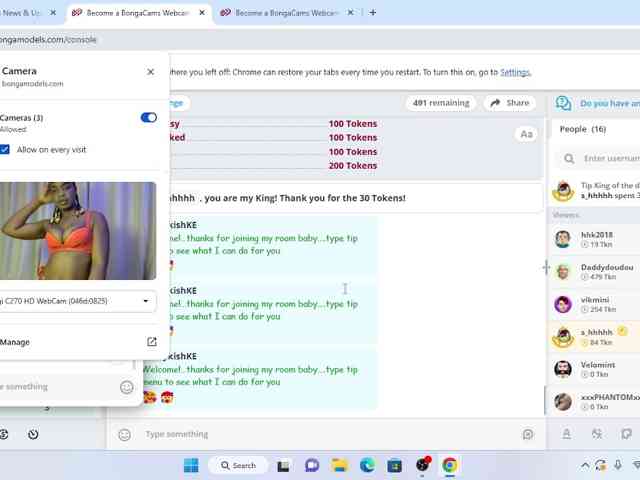Open Chrome from the taskbar
Viewport: 640px width, 480px height.
[x=449, y=465]
